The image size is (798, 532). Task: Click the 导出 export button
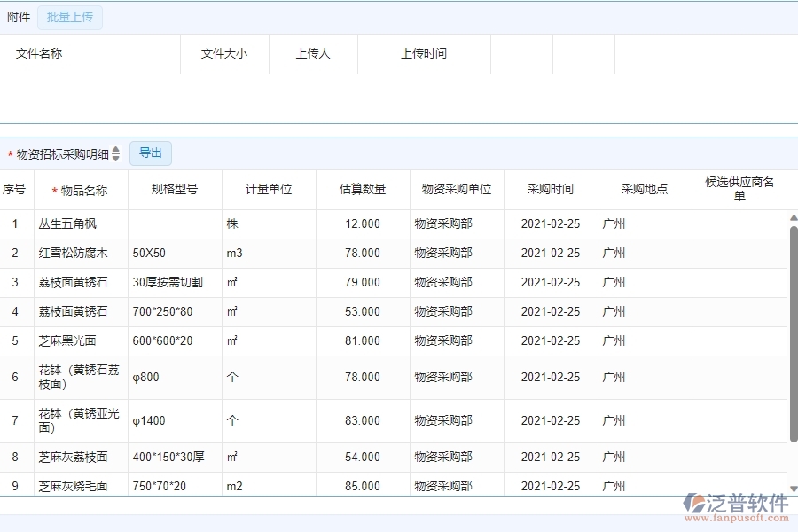[x=150, y=153]
